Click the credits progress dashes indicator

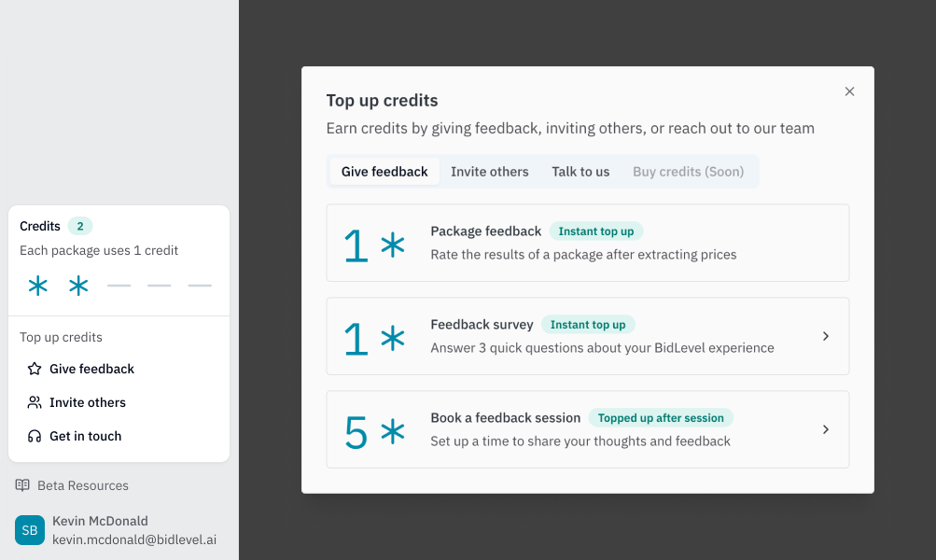coord(160,286)
